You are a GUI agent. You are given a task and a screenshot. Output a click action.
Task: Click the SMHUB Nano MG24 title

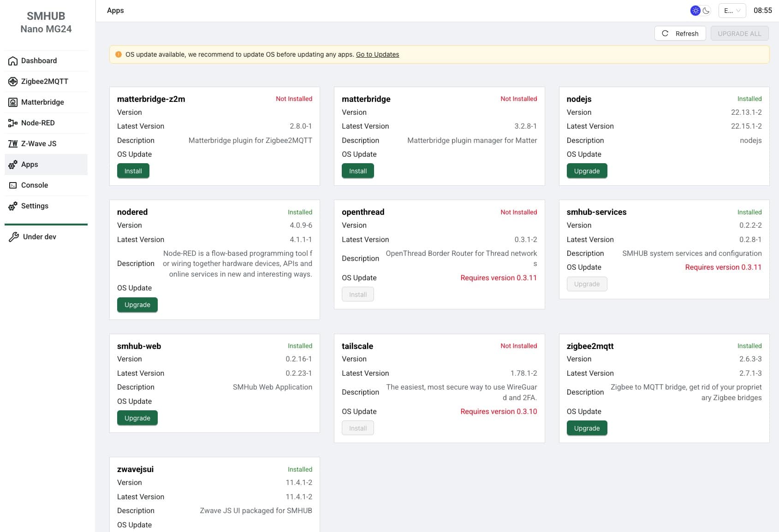pyautogui.click(x=46, y=23)
